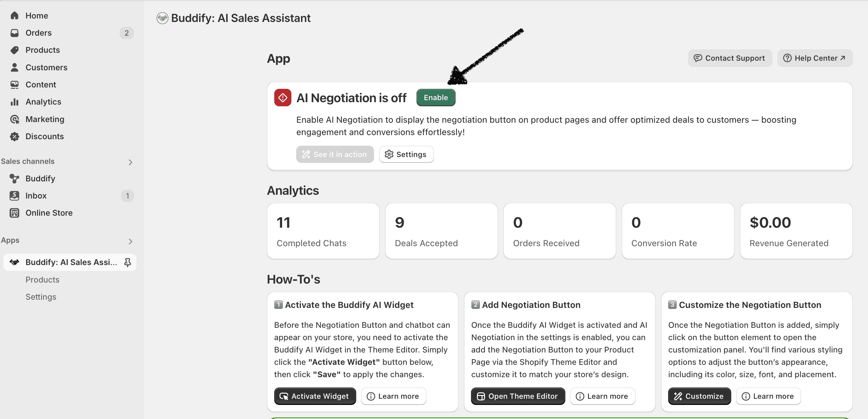This screenshot has height=419, width=868.
Task: Click the handshake icon beside Buddify app
Action: [x=14, y=262]
